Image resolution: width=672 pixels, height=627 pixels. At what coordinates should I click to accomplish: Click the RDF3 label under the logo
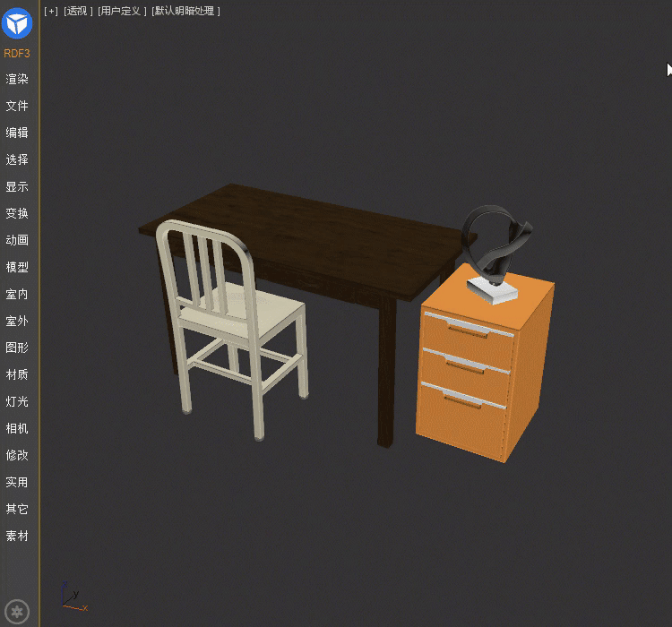click(17, 54)
